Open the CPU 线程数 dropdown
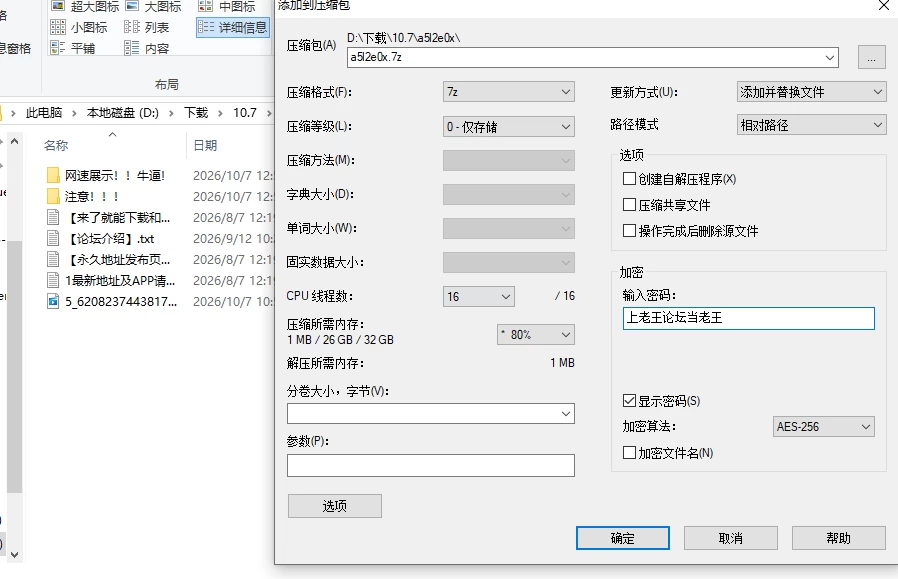 point(479,296)
